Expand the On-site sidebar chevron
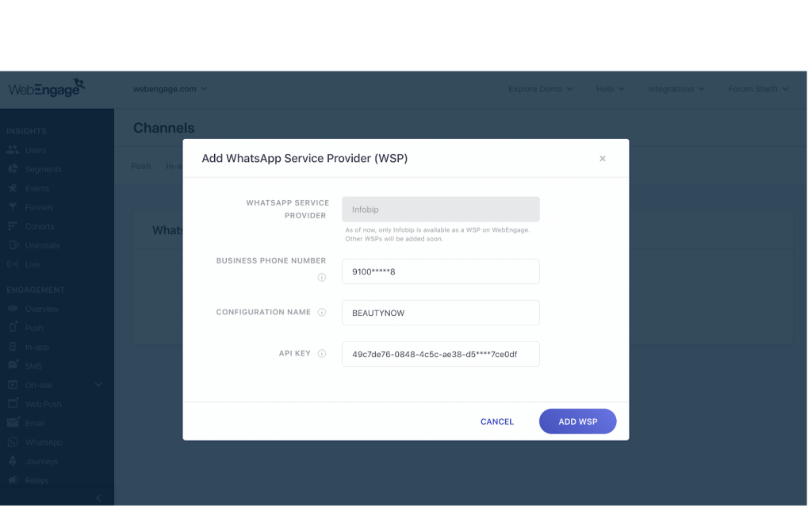 click(98, 384)
